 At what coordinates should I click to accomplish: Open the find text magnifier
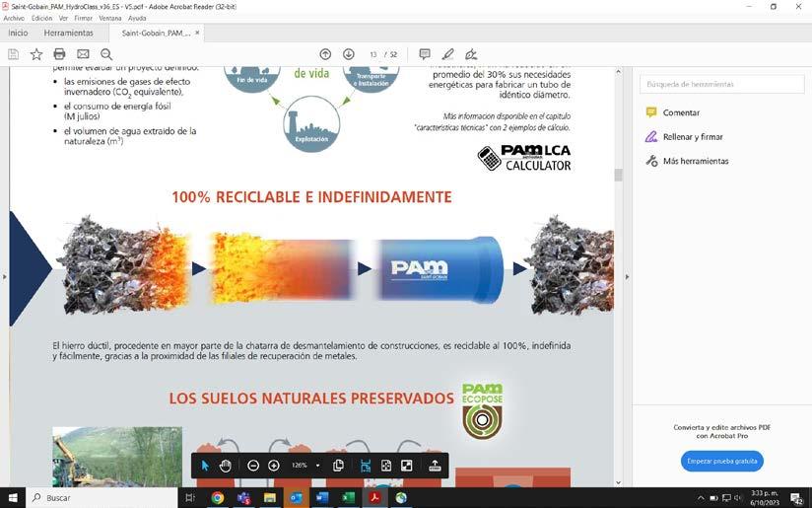pyautogui.click(x=106, y=54)
